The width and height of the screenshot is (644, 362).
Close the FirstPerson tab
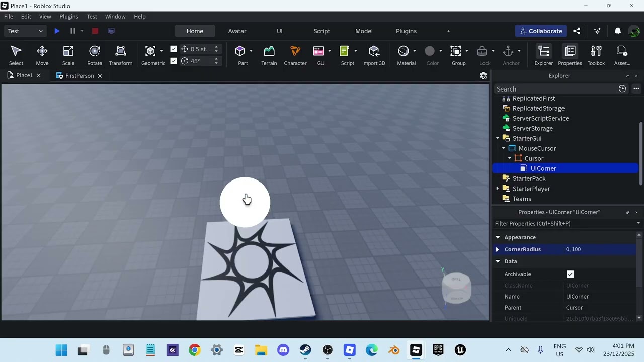tap(100, 76)
